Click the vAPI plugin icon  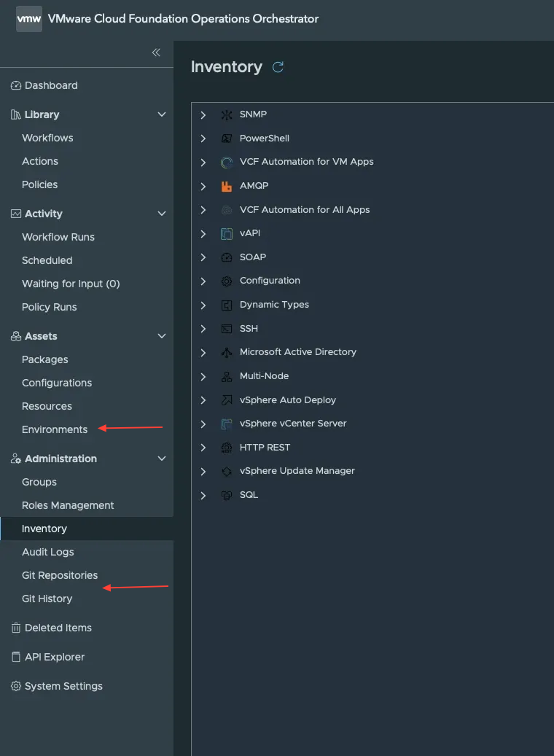[x=226, y=234]
